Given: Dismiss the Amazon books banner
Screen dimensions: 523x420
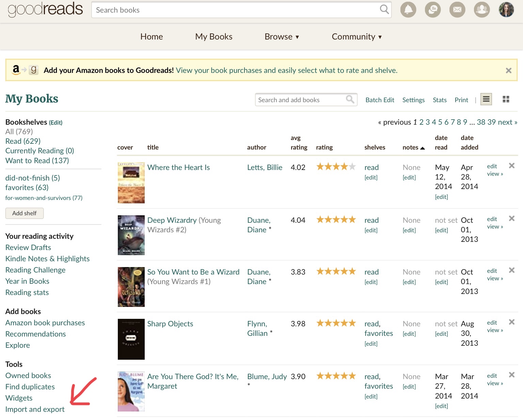Looking at the screenshot, I should click(x=509, y=71).
